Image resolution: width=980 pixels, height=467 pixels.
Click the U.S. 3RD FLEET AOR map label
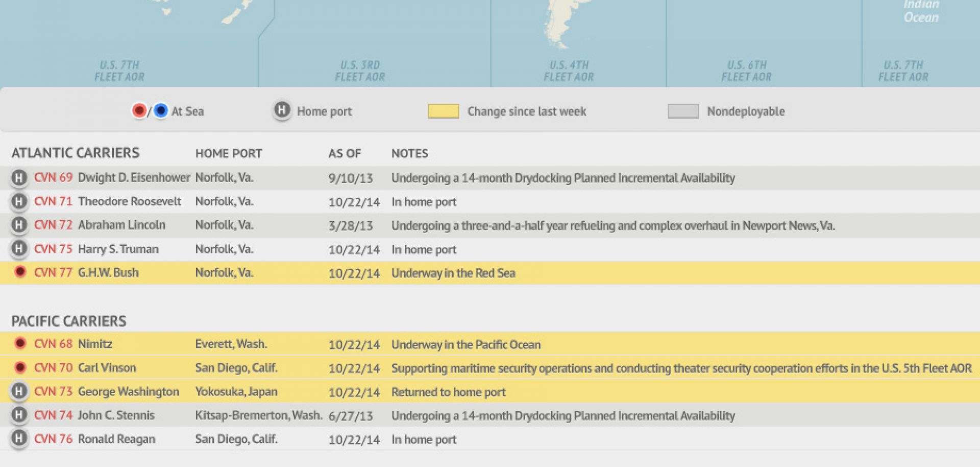click(x=360, y=71)
